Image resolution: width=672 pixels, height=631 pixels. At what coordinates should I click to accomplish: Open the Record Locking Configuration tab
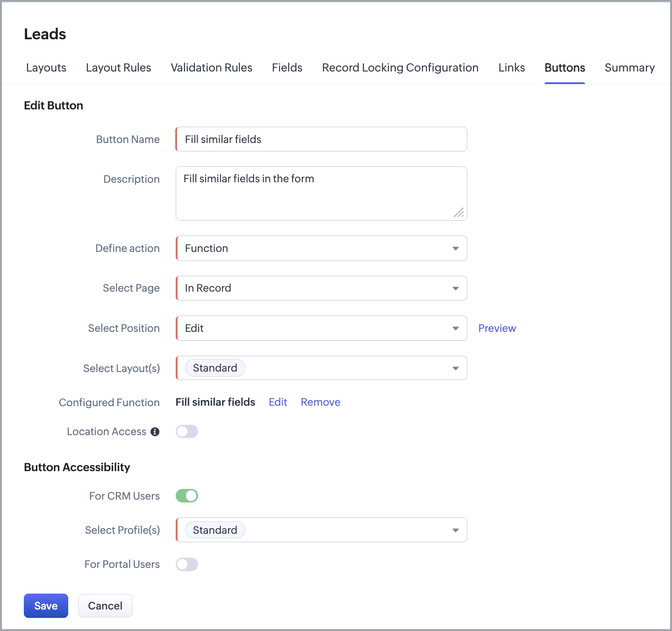(400, 68)
